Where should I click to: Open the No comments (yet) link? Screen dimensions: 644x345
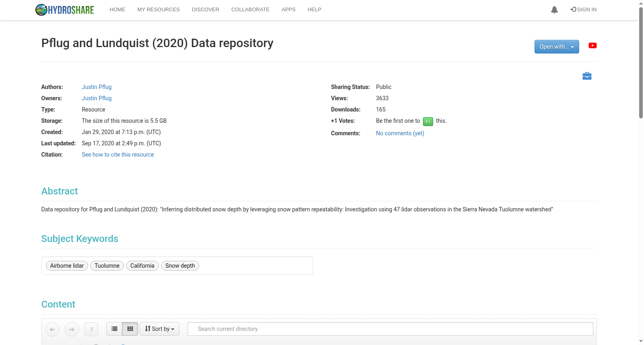[400, 133]
